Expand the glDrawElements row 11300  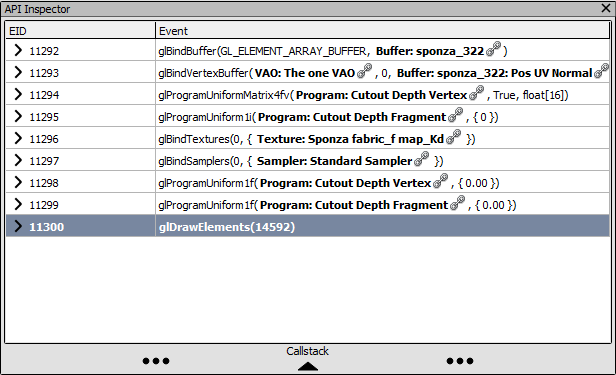coord(18,226)
